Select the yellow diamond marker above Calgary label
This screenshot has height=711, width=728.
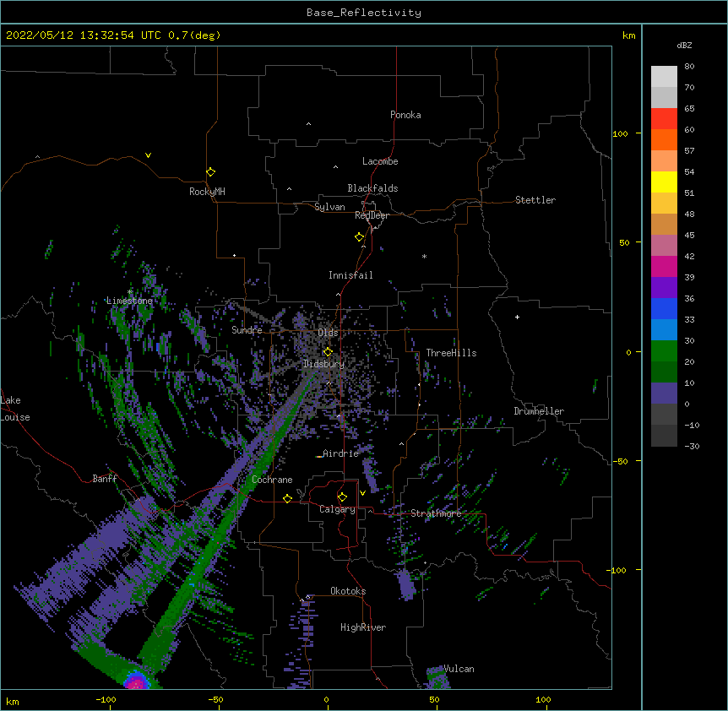342,497
